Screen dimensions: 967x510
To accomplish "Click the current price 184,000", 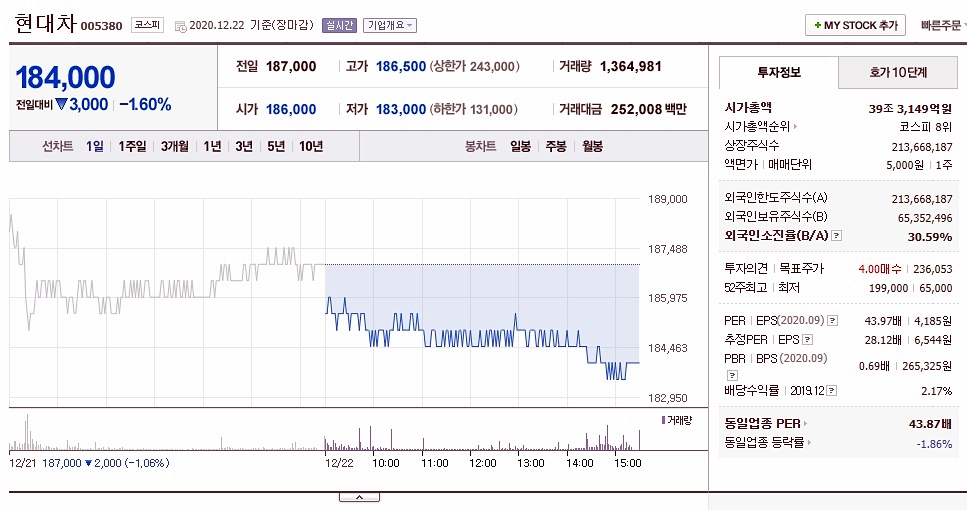I will point(65,77).
